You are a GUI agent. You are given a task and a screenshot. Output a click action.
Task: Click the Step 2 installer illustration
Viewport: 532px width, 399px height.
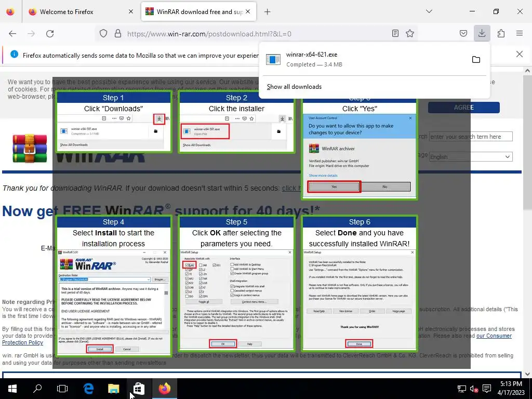click(x=236, y=122)
